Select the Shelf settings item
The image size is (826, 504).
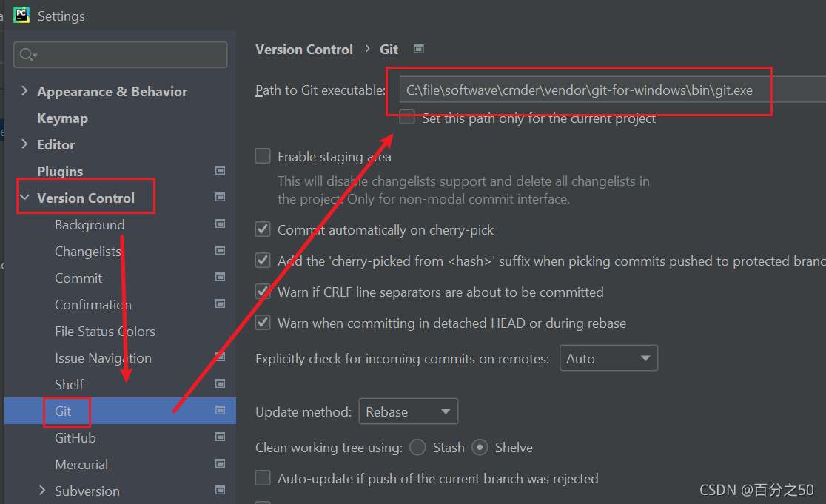(69, 384)
